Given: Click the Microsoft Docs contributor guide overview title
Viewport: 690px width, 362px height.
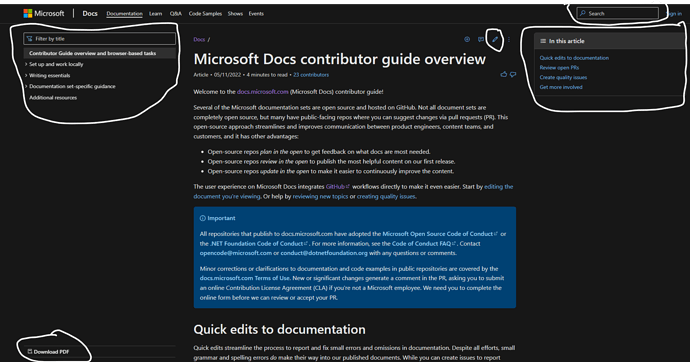Looking at the screenshot, I should pos(340,59).
